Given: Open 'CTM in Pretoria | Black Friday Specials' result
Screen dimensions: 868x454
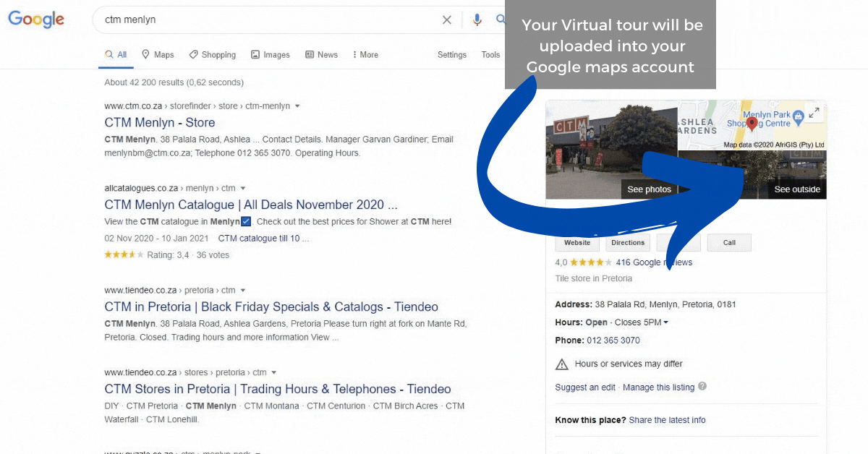Looking at the screenshot, I should (x=271, y=307).
